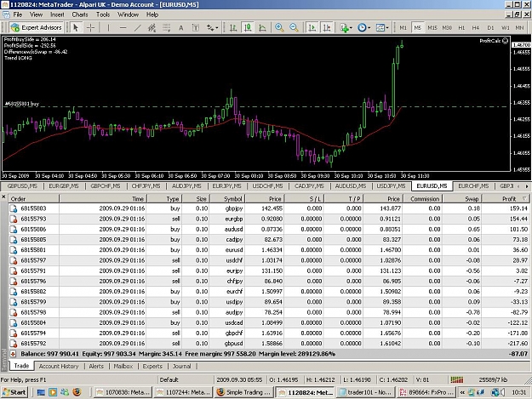Toggle the chart shift button
The image size is (532, 399).
coord(326,27)
